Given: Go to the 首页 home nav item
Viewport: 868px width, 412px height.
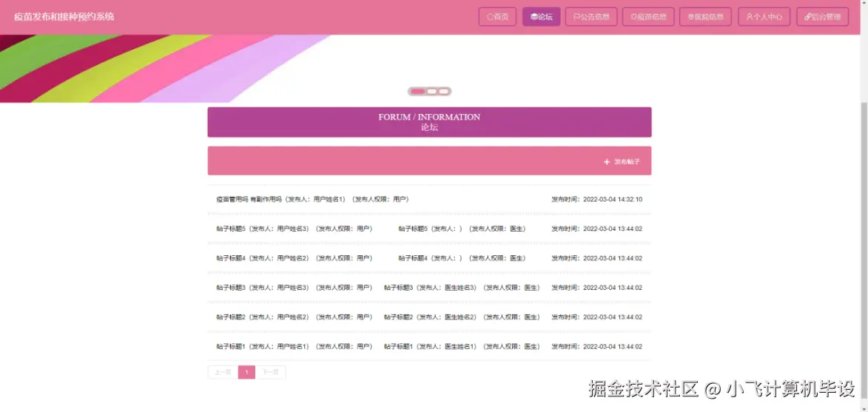Looking at the screenshot, I should point(497,16).
